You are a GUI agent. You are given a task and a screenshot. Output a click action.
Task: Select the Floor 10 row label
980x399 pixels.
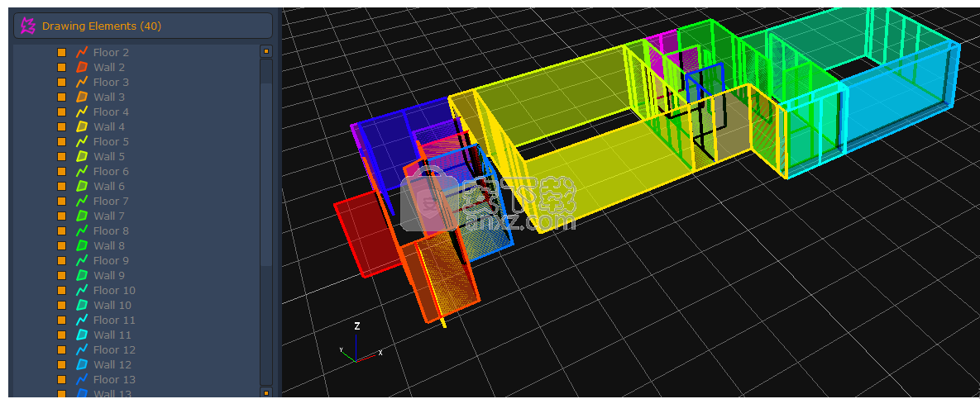(x=114, y=290)
